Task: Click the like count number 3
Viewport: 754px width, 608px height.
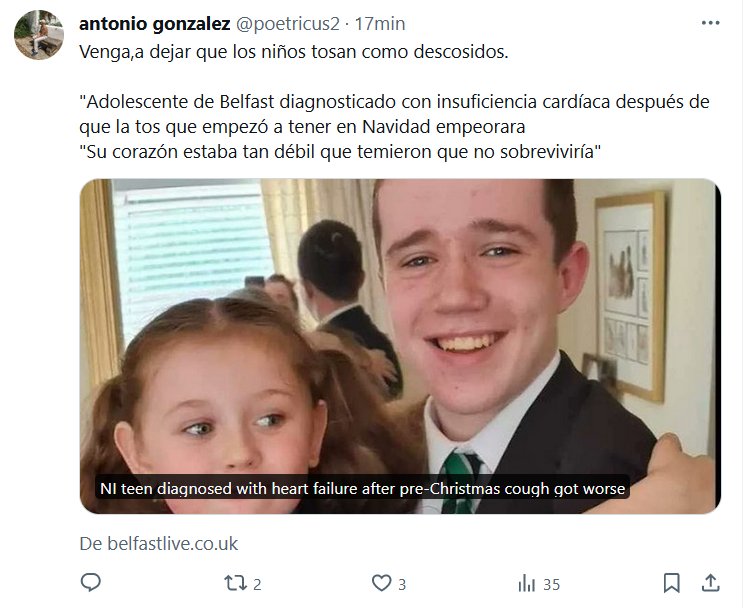Action: coord(402,584)
